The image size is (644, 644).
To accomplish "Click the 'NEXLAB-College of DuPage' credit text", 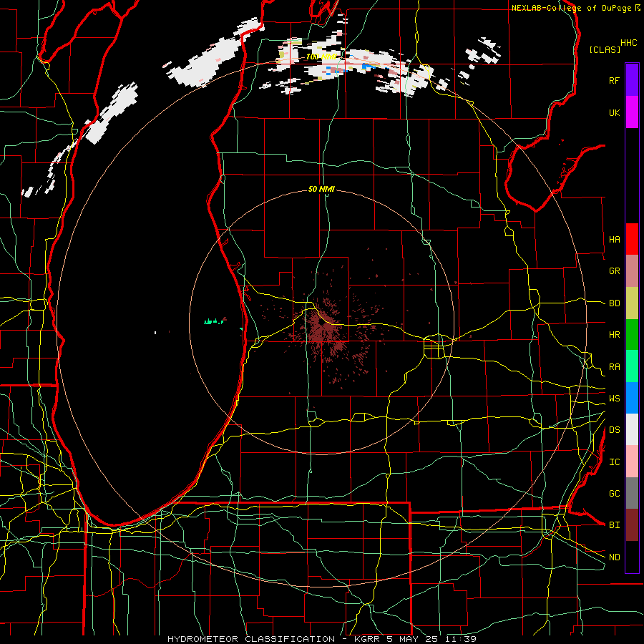I will click(571, 8).
